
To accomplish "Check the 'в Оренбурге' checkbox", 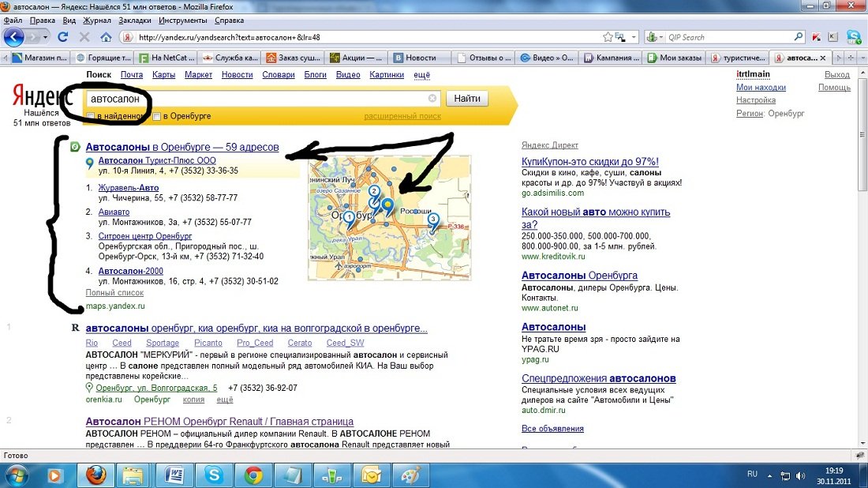I will pos(156,117).
